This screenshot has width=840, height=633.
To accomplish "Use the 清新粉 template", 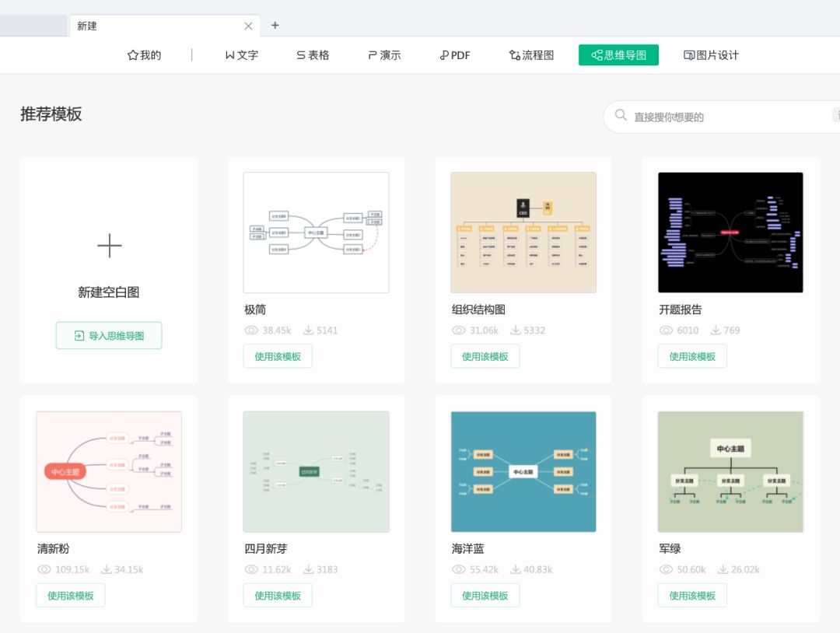I will pos(70,595).
